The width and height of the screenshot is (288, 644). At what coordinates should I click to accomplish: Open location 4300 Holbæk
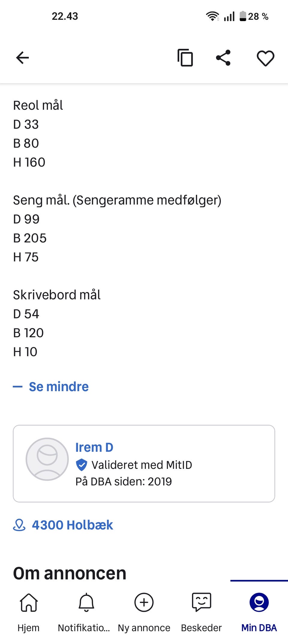click(72, 525)
